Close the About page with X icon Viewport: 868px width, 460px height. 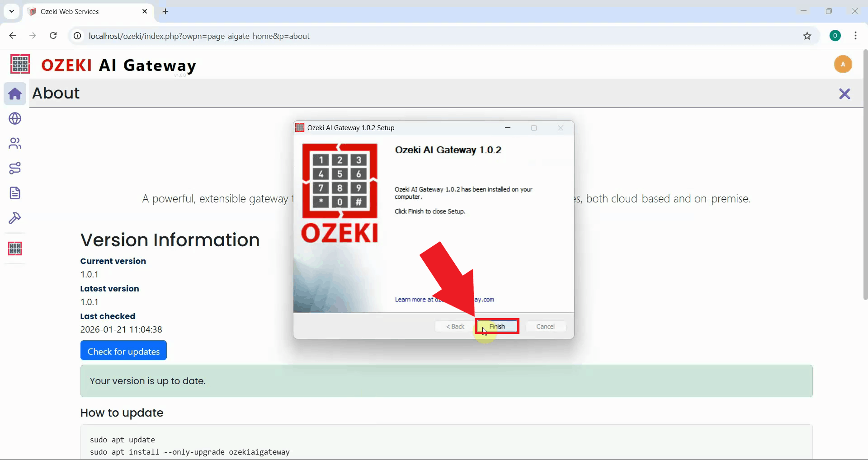pyautogui.click(x=844, y=94)
